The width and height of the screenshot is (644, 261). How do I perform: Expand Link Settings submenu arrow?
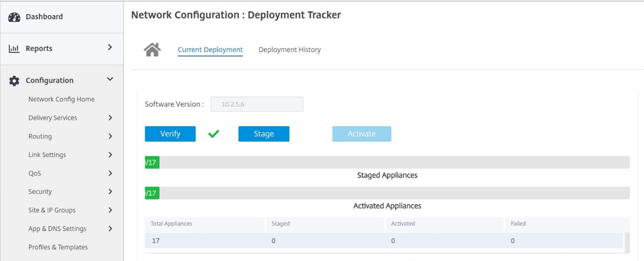[x=110, y=155]
